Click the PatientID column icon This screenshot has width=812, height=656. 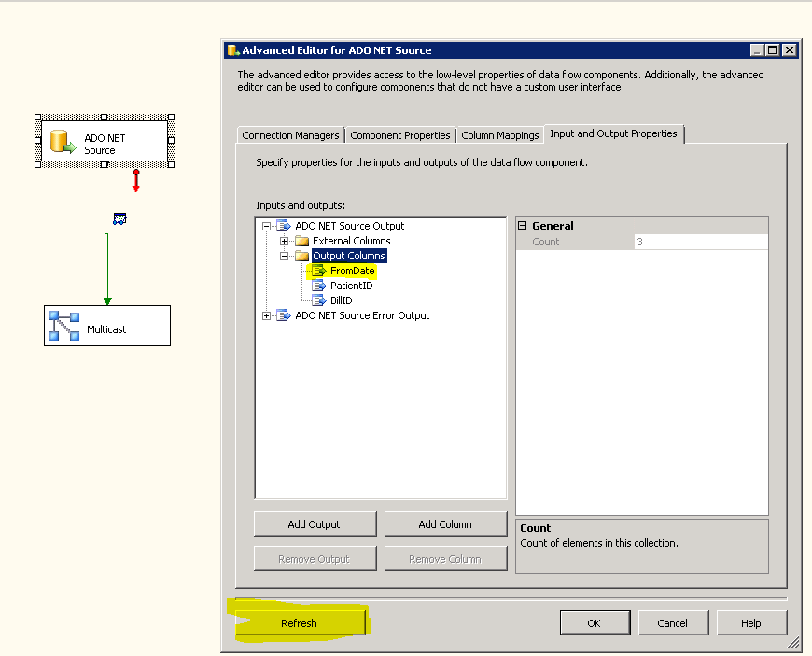pyautogui.click(x=318, y=286)
